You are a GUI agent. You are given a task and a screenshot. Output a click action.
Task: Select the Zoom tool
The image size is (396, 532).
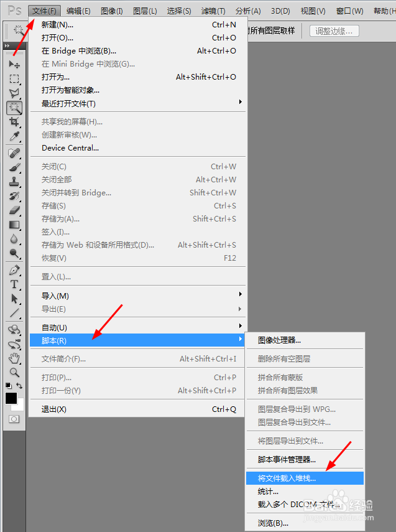[14, 373]
